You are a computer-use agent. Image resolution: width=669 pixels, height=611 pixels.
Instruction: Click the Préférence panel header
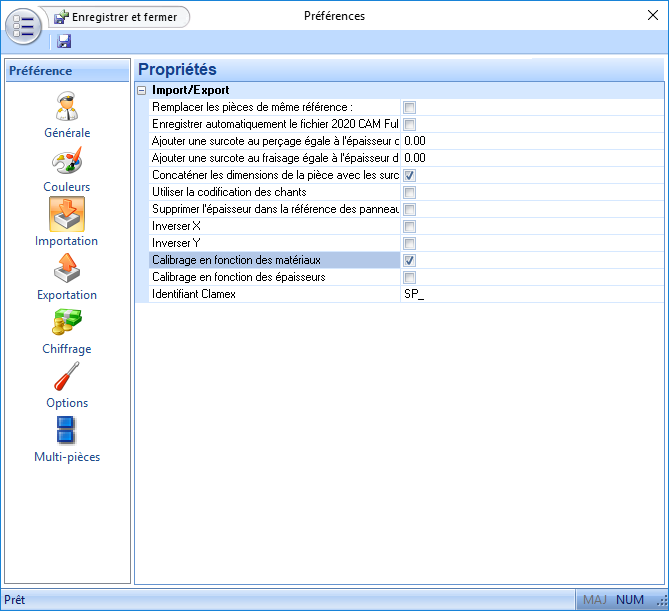tap(67, 71)
